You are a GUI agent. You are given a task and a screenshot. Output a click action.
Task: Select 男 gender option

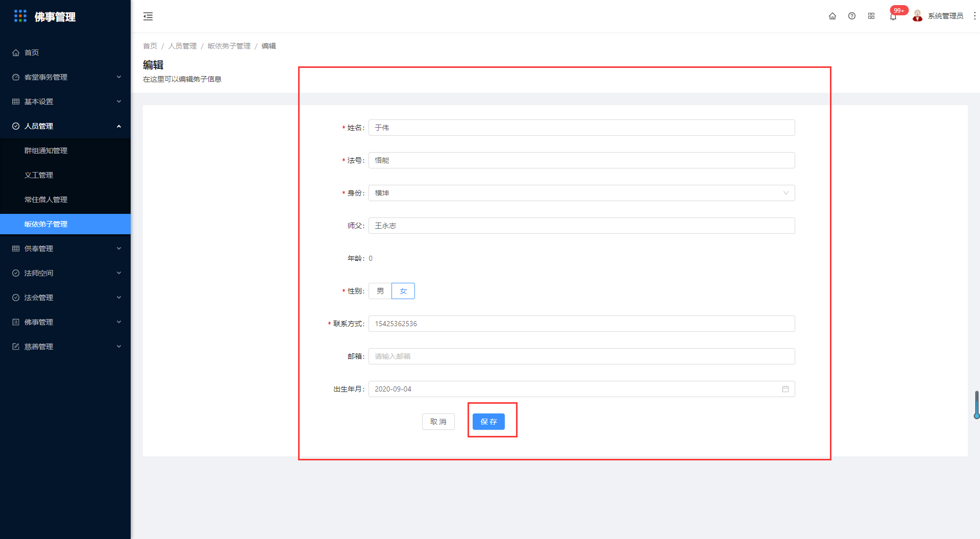(380, 291)
